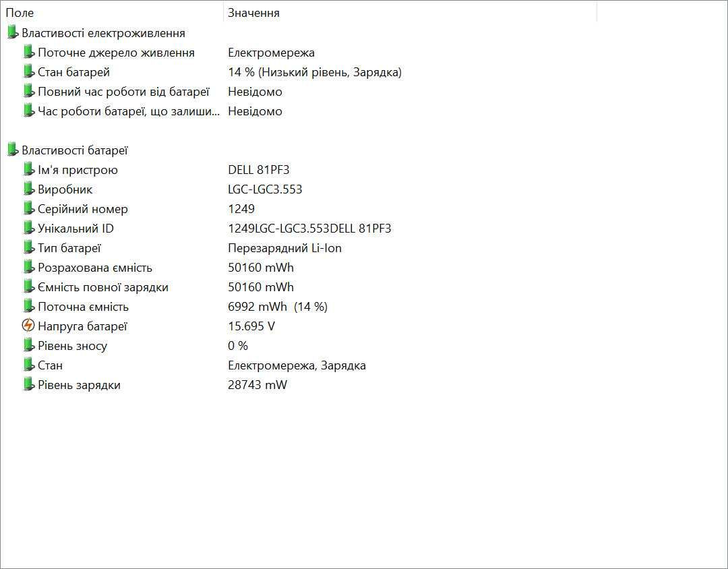Select 'Повний час роботи від батареї' label
The height and width of the screenshot is (569, 728).
pos(123,92)
